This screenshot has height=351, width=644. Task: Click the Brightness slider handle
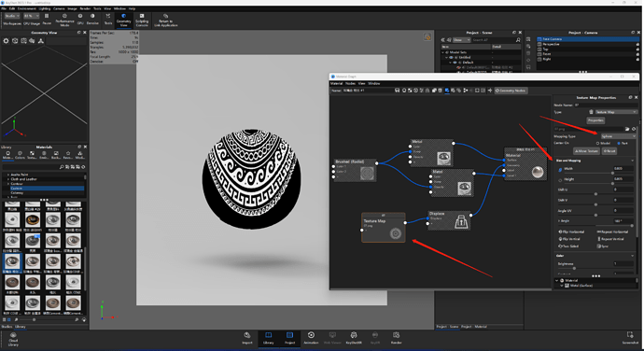tap(574, 268)
